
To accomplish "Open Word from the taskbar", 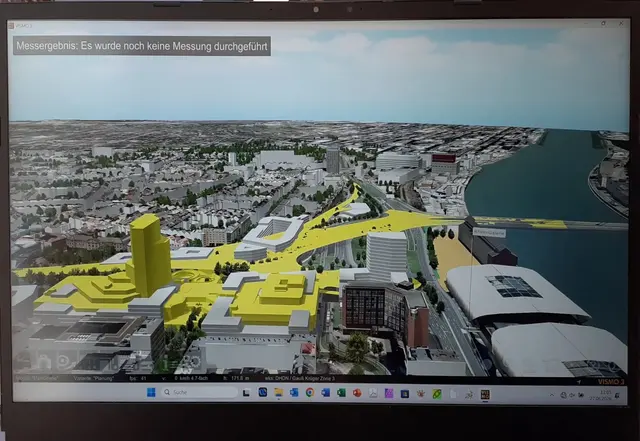I will coord(325,392).
